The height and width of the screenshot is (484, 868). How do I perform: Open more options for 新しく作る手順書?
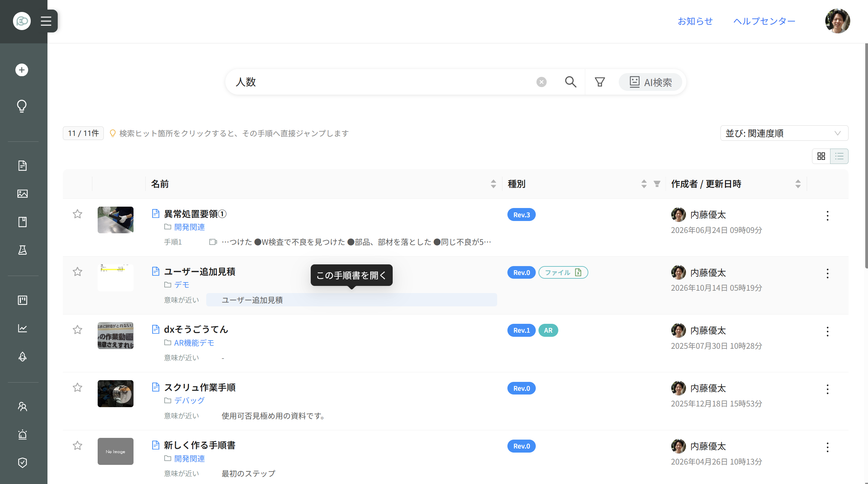[x=827, y=447]
